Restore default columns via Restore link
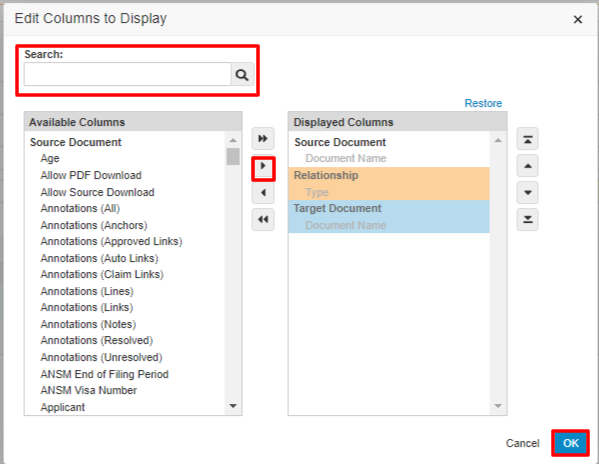The image size is (599, 464). pos(483,103)
